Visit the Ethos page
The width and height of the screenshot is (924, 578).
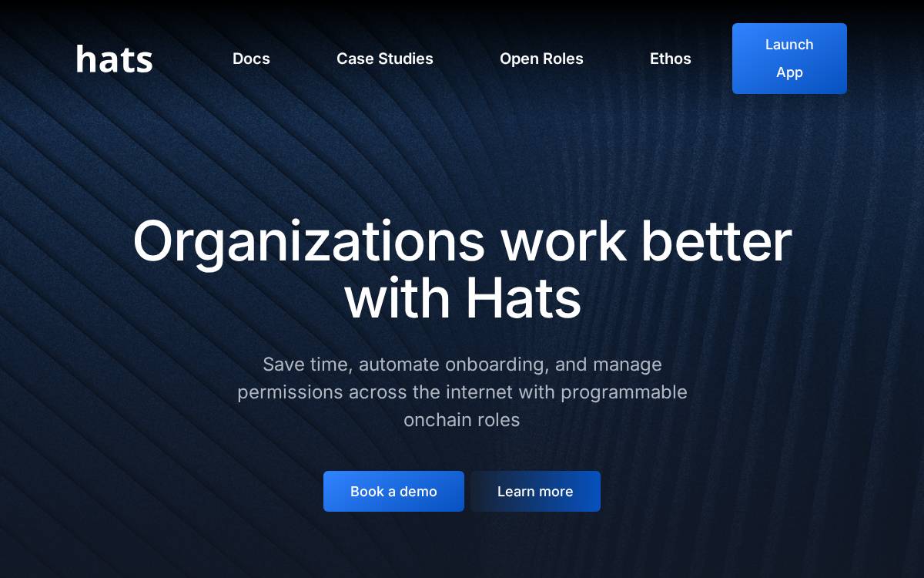coord(671,59)
